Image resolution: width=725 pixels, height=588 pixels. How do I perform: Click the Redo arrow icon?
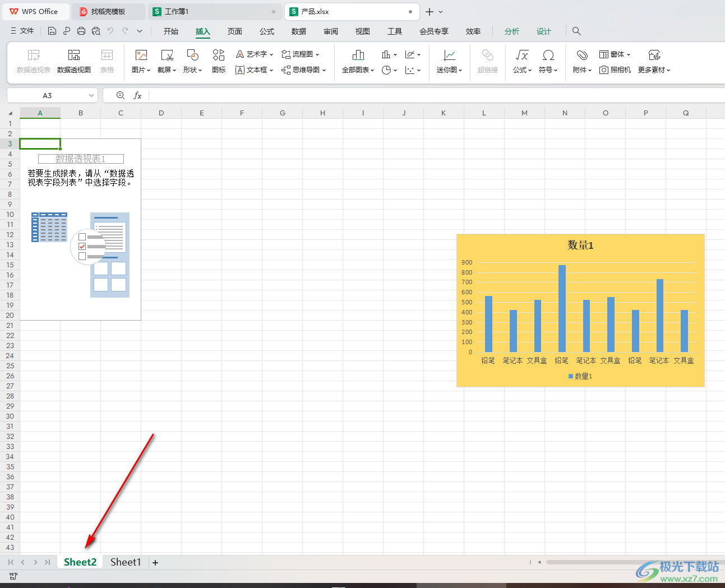125,31
